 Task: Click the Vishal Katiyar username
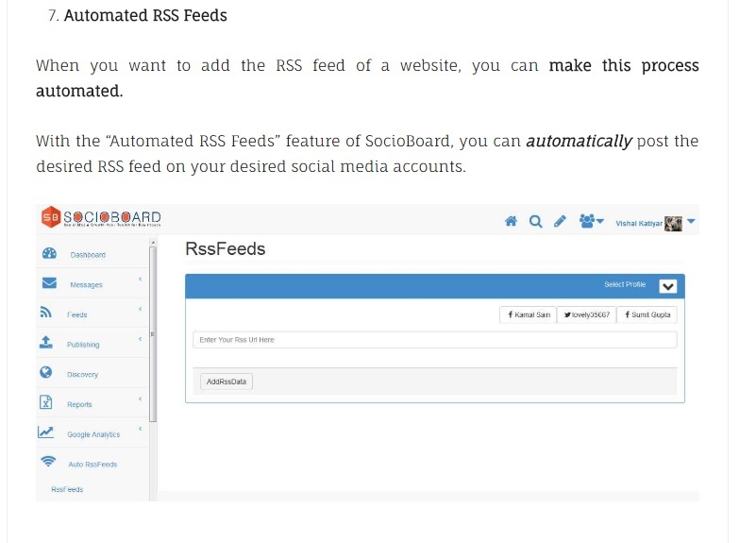(x=639, y=223)
